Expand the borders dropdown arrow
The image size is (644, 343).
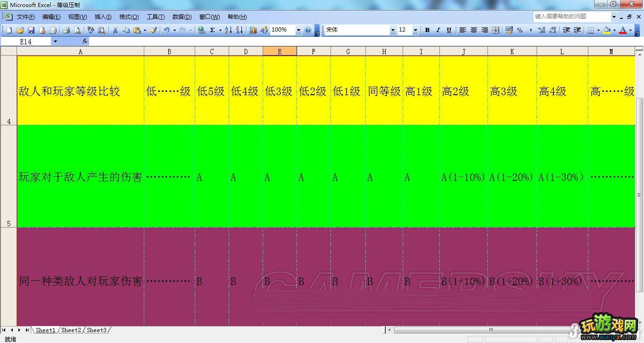(x=599, y=30)
